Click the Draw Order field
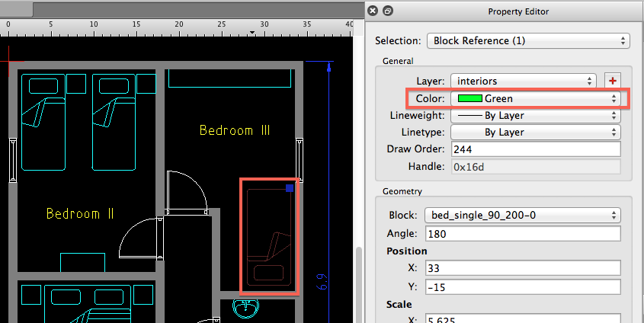The image size is (644, 323). [536, 149]
